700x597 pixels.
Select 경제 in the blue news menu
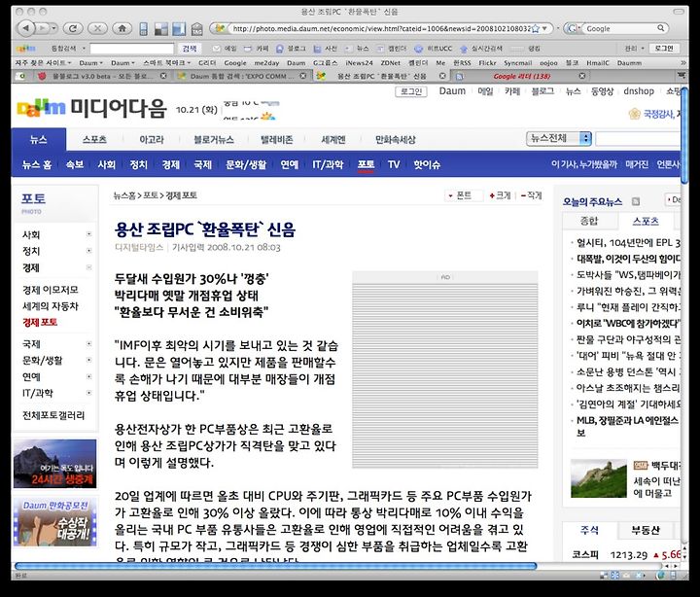[170, 164]
